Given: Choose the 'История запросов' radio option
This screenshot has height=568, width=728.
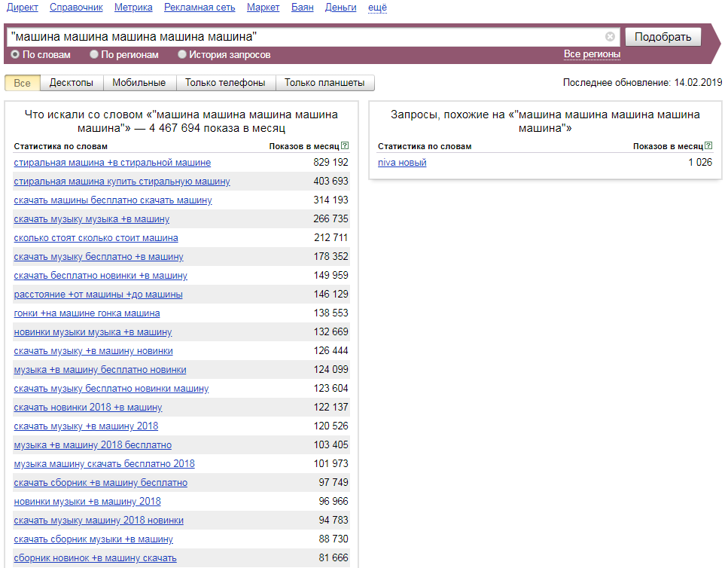Looking at the screenshot, I should (x=182, y=55).
